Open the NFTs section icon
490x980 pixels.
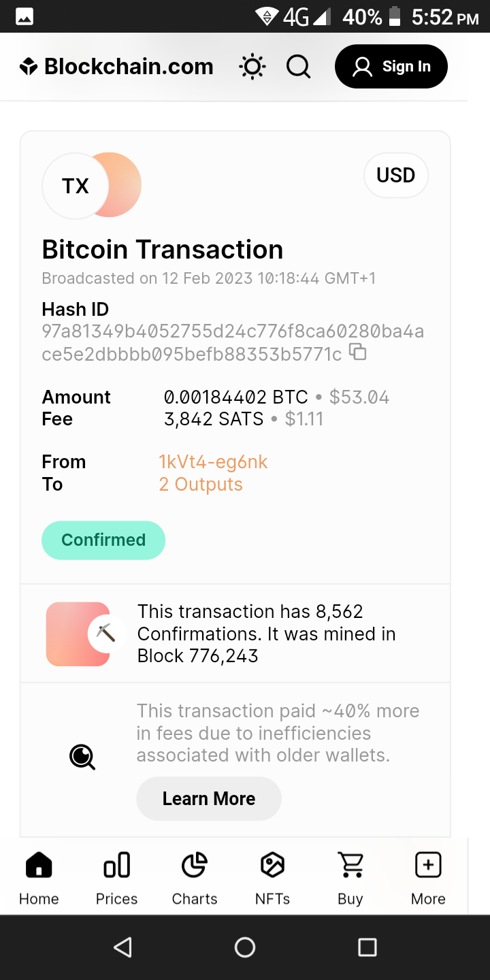tap(272, 878)
